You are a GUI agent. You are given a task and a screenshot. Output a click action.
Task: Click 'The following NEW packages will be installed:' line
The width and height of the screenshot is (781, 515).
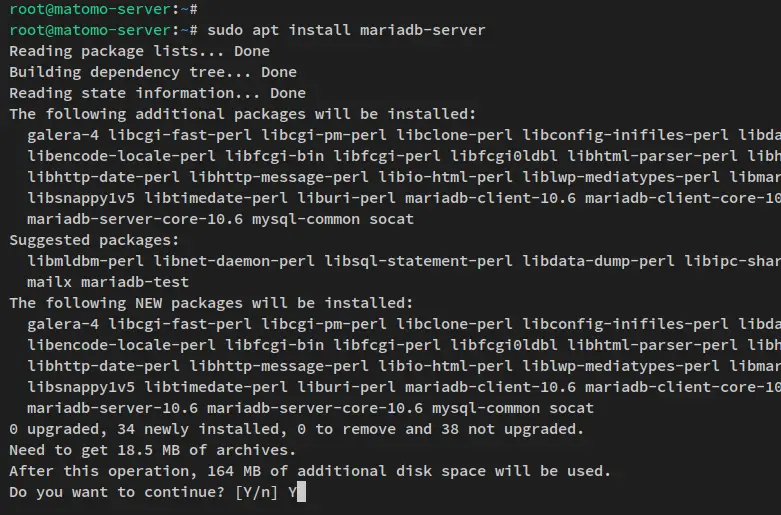click(211, 303)
